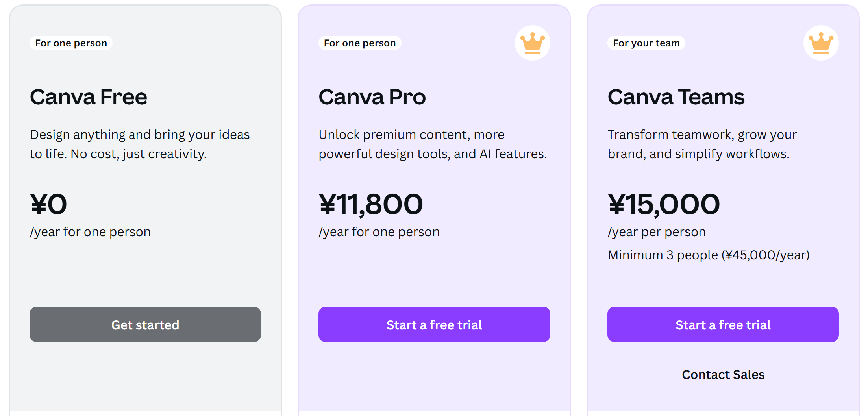Click the Canva Pro description text
The width and height of the screenshot is (868, 416).
[433, 144]
